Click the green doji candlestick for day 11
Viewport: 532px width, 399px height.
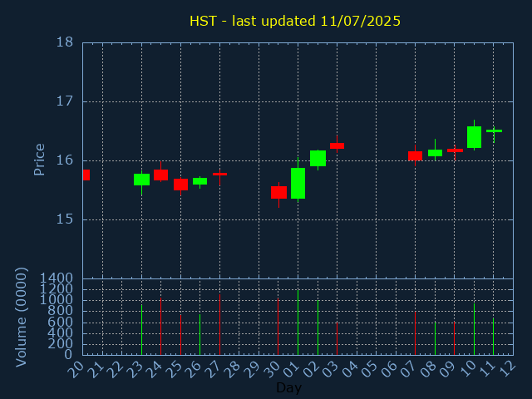pos(494,131)
